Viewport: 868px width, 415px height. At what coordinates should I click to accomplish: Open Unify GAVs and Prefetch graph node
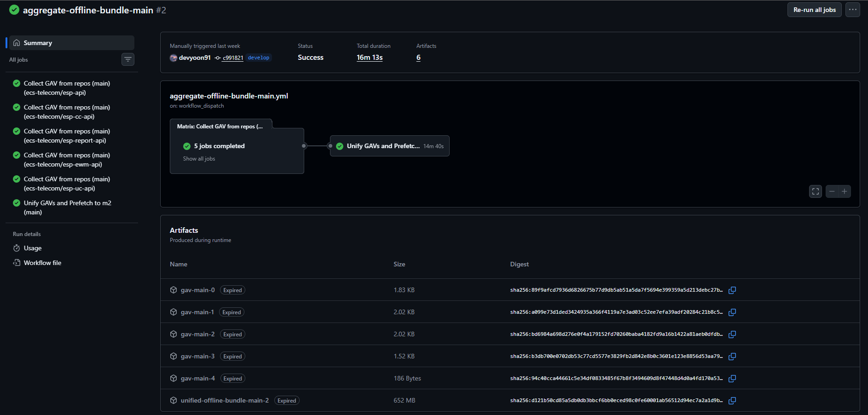(390, 146)
